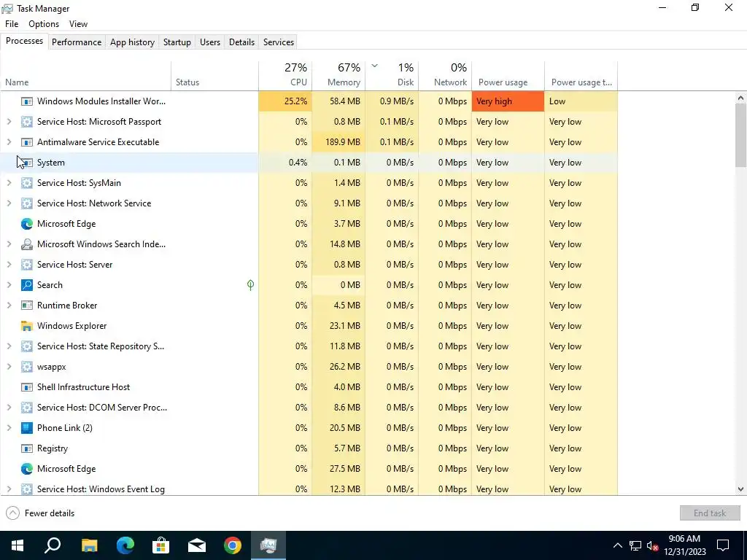Click the scrollbar up arrow

(x=740, y=98)
